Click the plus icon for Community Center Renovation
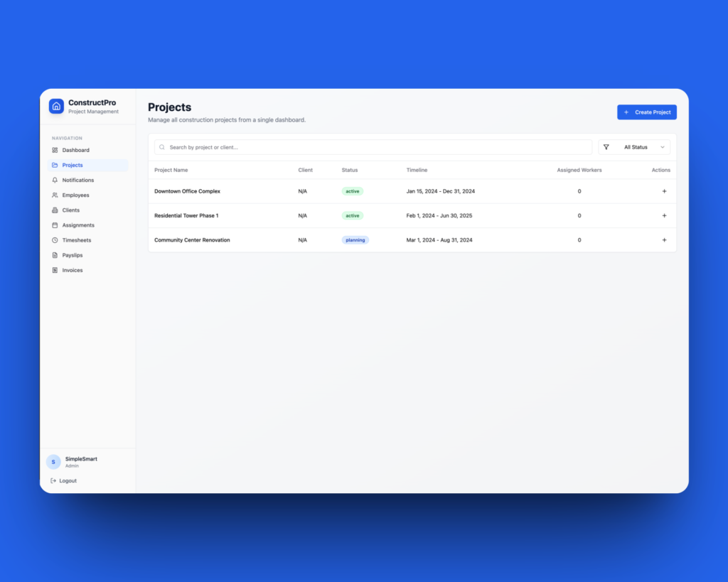This screenshot has height=582, width=728. [664, 240]
